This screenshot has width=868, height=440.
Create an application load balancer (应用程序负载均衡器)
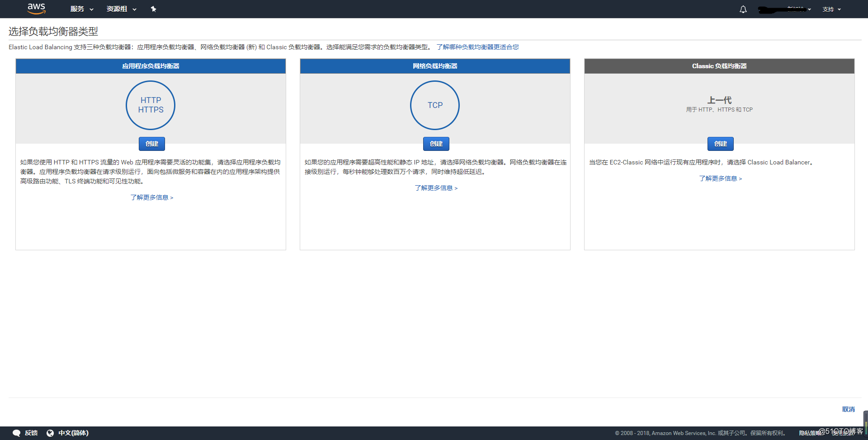152,144
